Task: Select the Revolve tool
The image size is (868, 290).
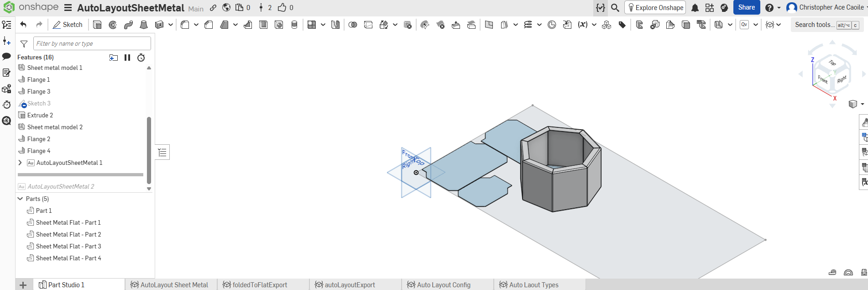Action: [113, 25]
